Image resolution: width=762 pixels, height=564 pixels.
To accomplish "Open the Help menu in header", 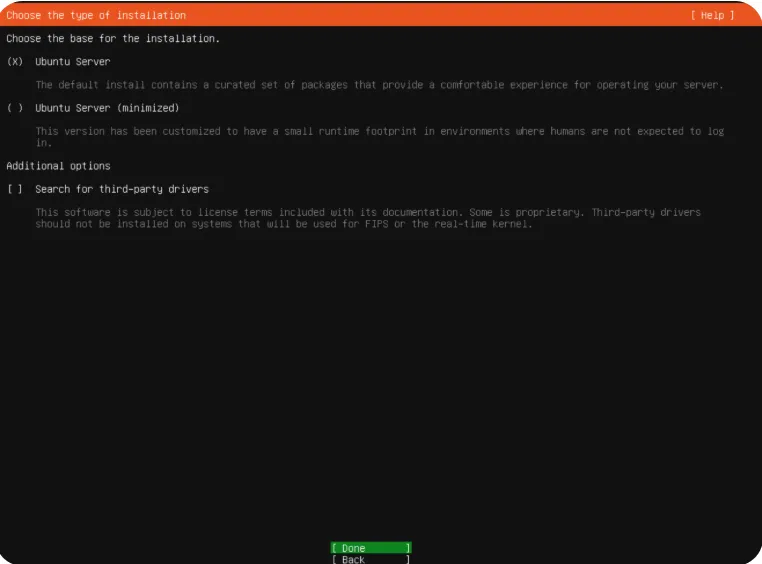I will pyautogui.click(x=712, y=15).
